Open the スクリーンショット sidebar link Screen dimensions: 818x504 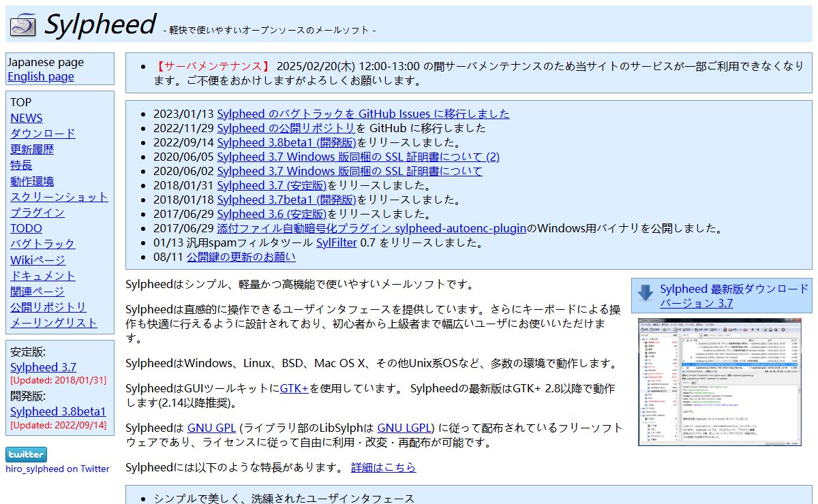pos(59,197)
